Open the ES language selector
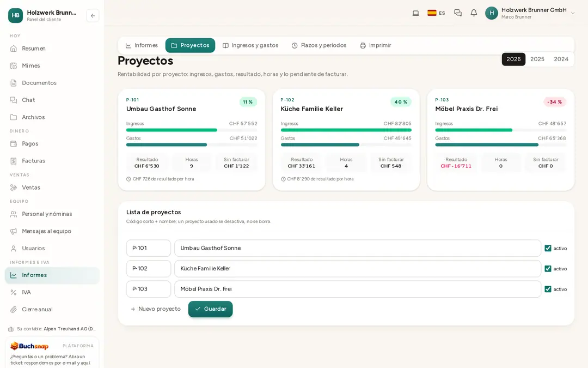This screenshot has width=588, height=368. coord(436,13)
